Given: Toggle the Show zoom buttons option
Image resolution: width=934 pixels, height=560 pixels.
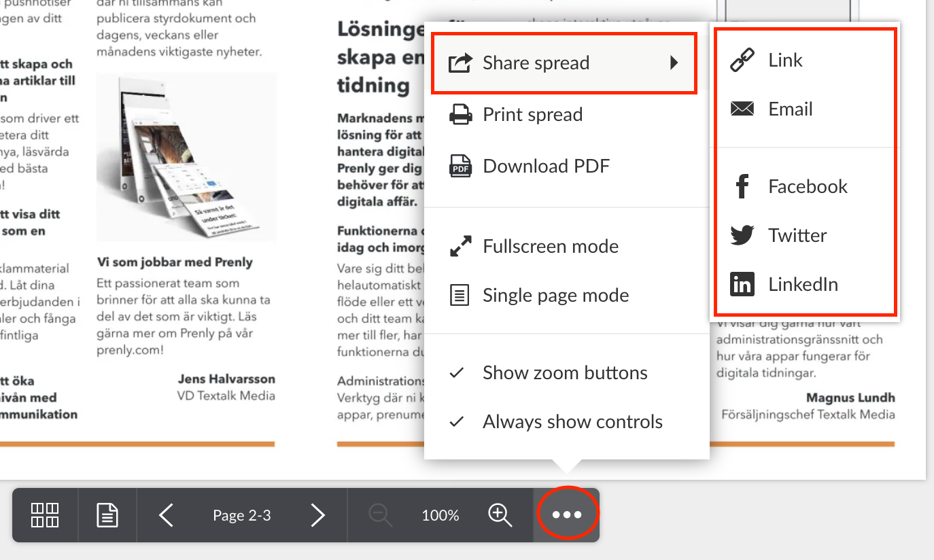Looking at the screenshot, I should pyautogui.click(x=564, y=373).
